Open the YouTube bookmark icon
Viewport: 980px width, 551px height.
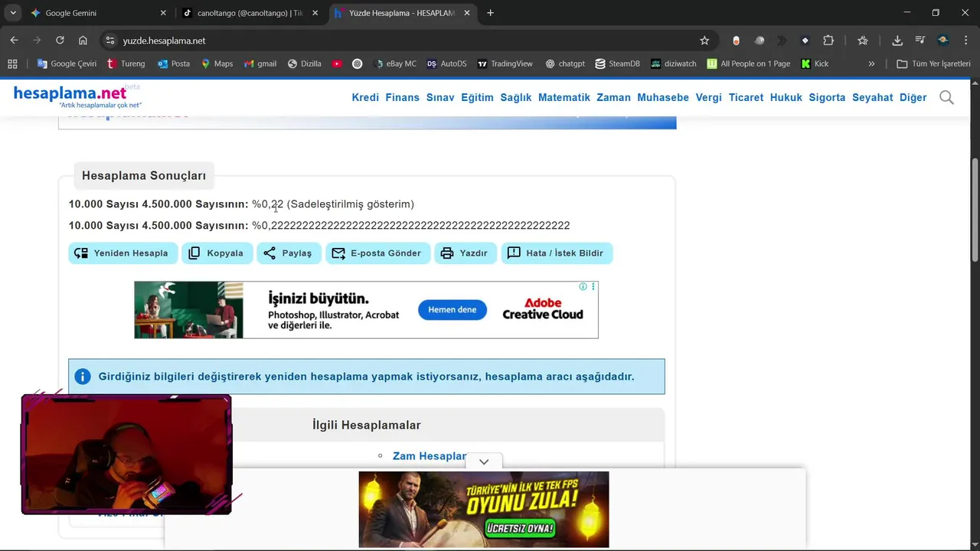pyautogui.click(x=337, y=64)
